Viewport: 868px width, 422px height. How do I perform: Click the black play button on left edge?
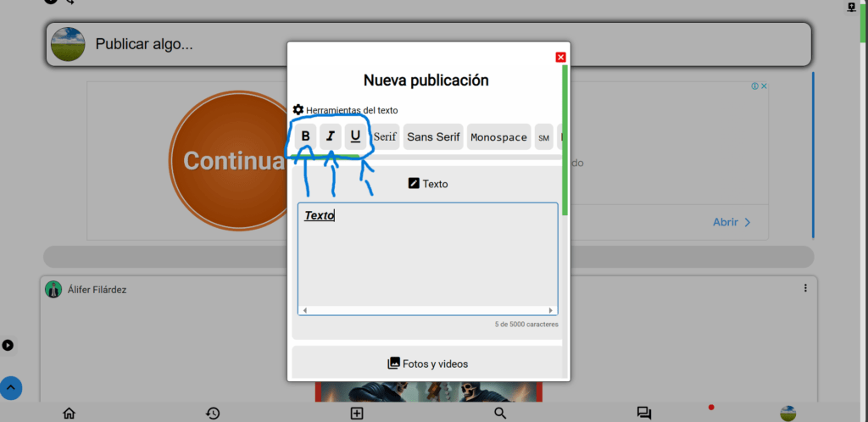pos(8,345)
